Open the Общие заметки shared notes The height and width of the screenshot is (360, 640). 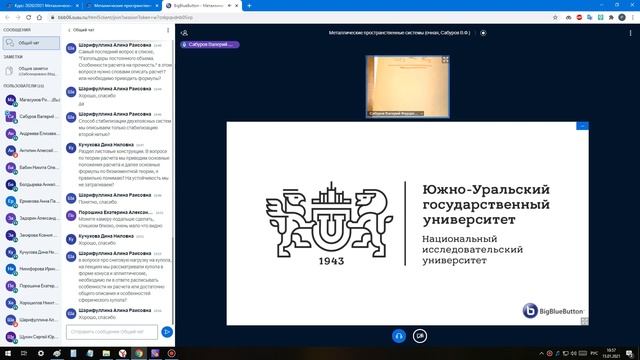pyautogui.click(x=31, y=71)
